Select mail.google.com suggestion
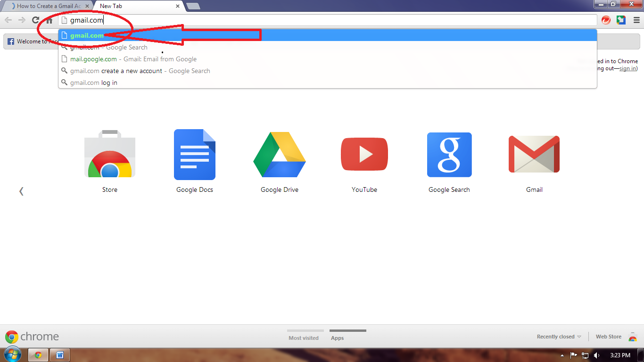Screen dimensions: 644x362 coord(328,59)
